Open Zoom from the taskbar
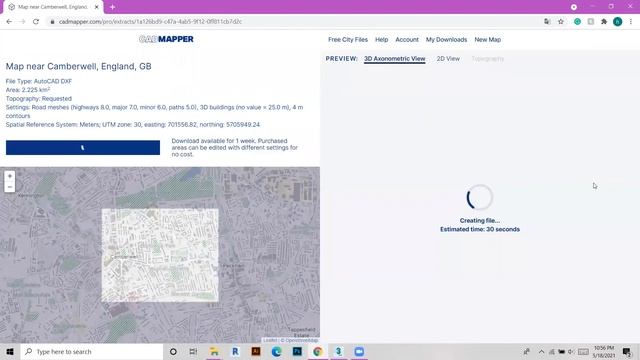Screen dimensions: 640x360 click(x=359, y=351)
